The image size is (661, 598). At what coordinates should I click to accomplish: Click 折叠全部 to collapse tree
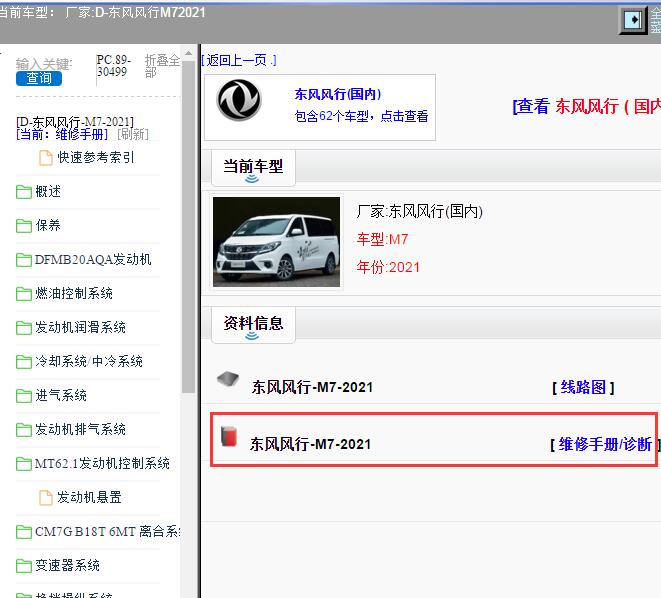tap(162, 66)
